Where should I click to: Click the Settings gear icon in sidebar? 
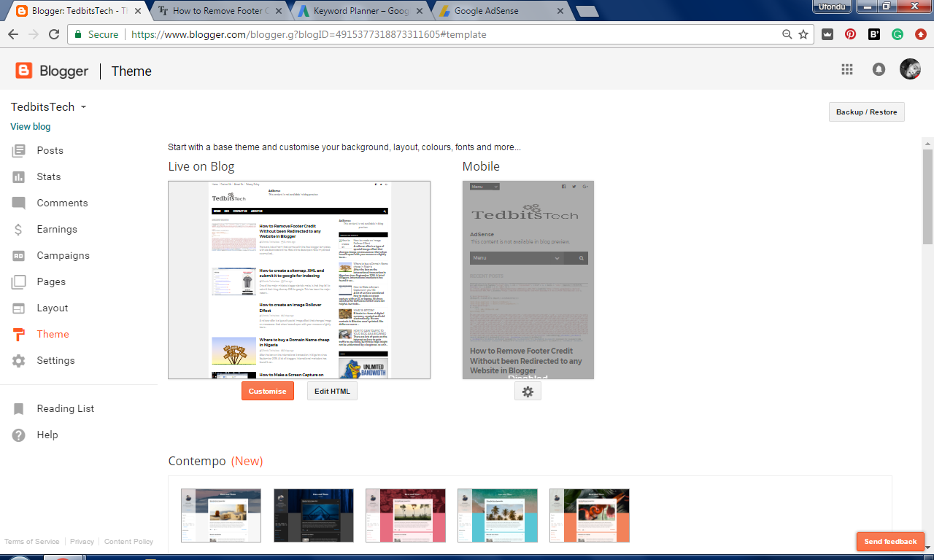19,360
